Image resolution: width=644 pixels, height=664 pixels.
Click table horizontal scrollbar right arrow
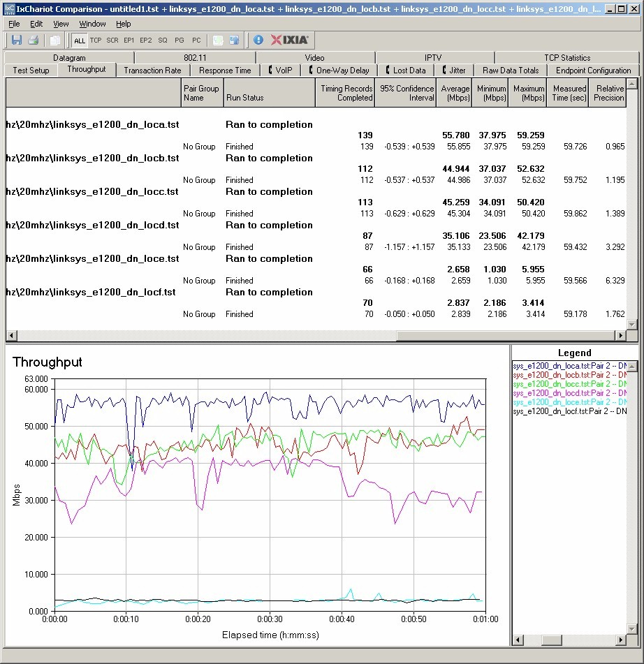coord(621,335)
